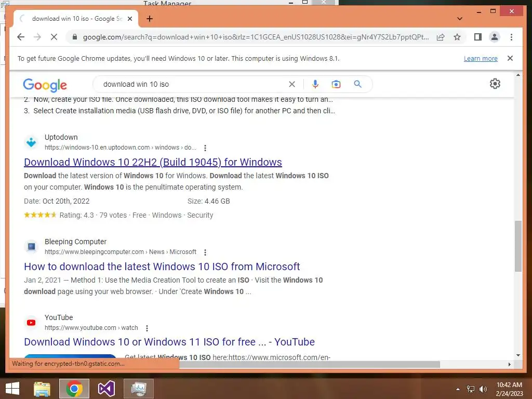Image resolution: width=532 pixels, height=399 pixels.
Task: Open Learn more about Chrome updates
Action: [481, 58]
